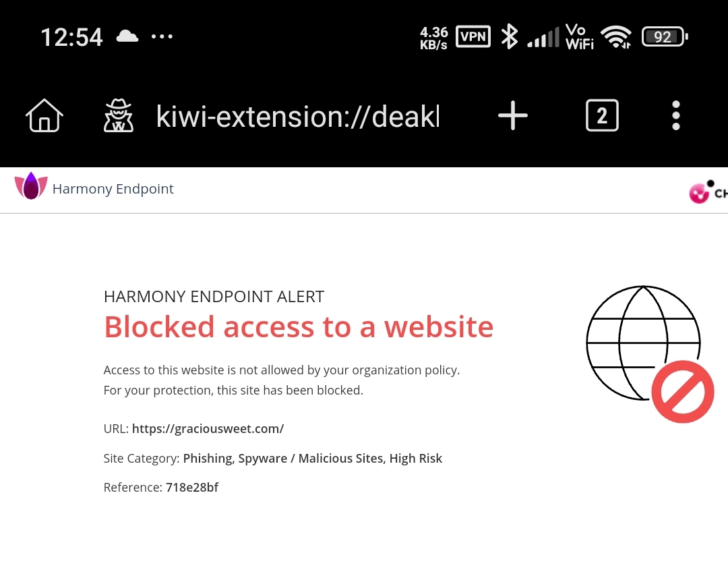This screenshot has width=728, height=574.
Task: Tap the Bluetooth status icon
Action: [x=510, y=36]
